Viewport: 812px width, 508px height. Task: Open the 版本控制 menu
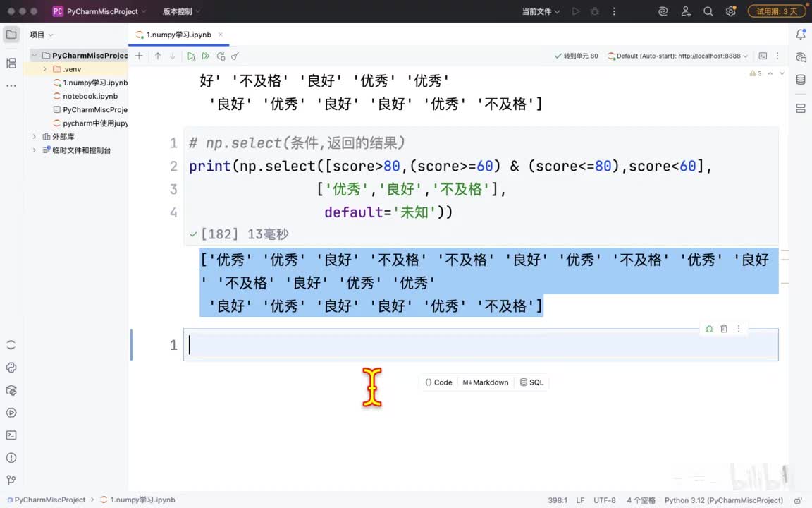click(x=181, y=11)
